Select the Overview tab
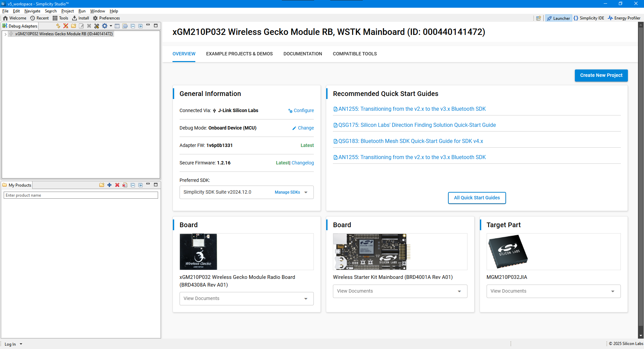Image resolution: width=644 pixels, height=349 pixels. click(x=184, y=54)
